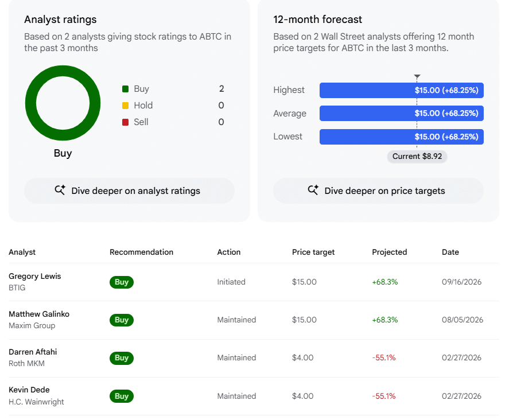Viewport: 517px width, 420px height.
Task: Click the Price target column header
Action: [313, 252]
